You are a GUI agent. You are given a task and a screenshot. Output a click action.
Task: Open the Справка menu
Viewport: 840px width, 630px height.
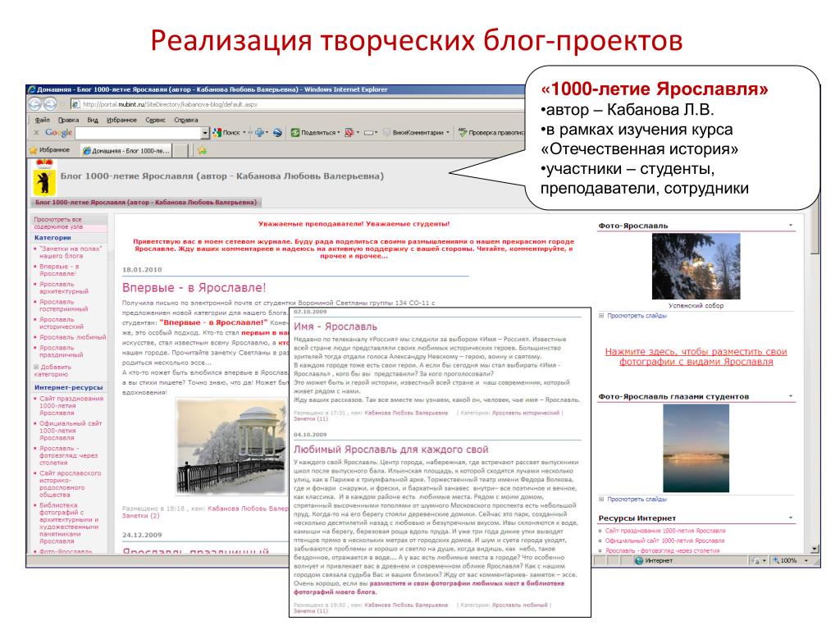pos(186,120)
